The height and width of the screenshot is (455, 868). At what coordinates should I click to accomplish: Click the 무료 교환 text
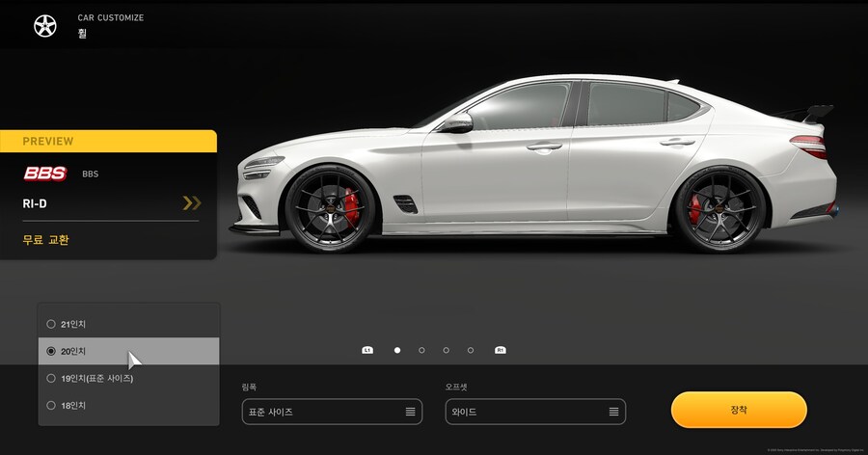click(x=46, y=240)
